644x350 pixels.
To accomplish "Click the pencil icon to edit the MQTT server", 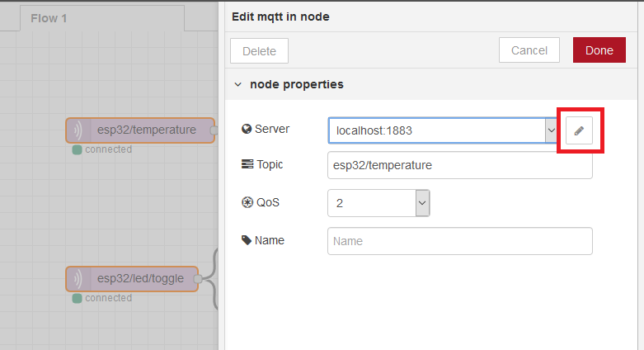I will (579, 130).
